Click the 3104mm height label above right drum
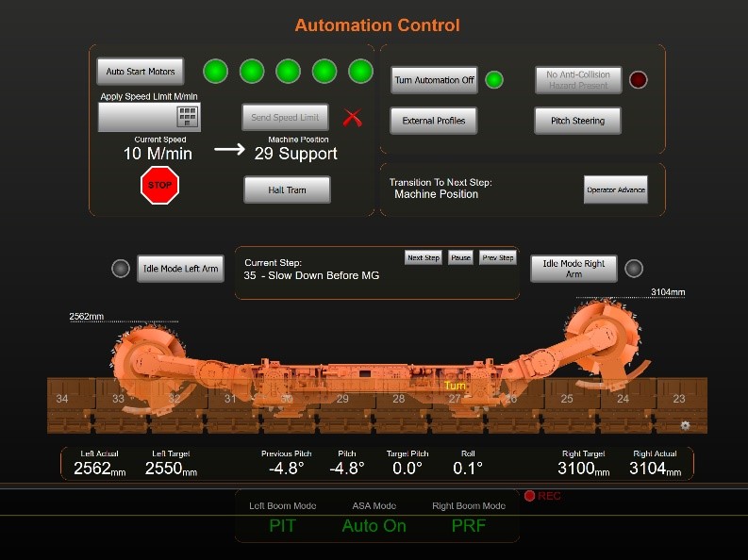The width and height of the screenshot is (748, 560). pos(668,292)
